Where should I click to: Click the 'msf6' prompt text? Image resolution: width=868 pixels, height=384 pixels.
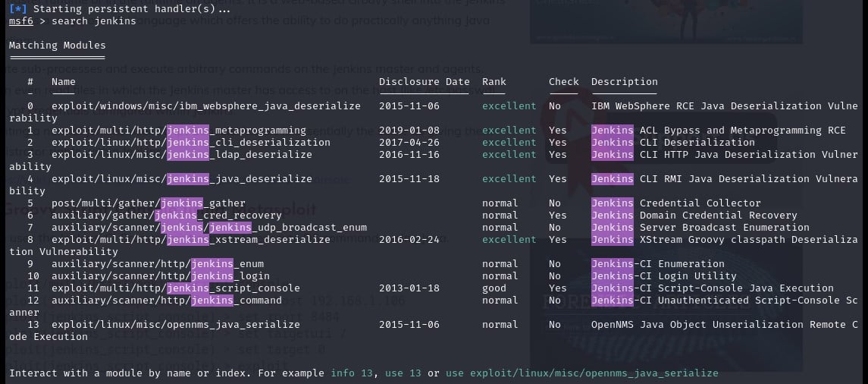coord(21,21)
